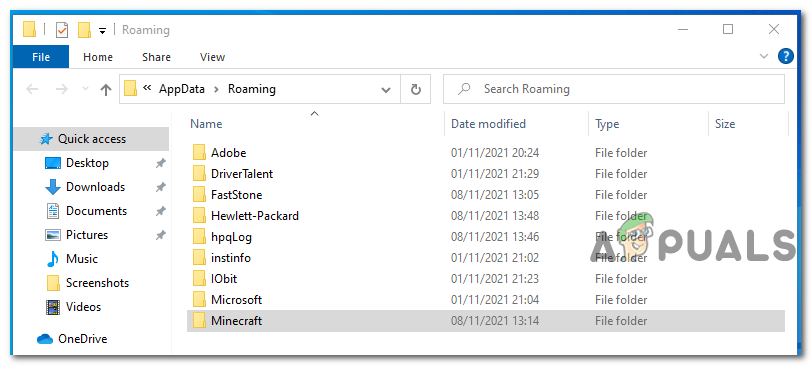This screenshot has height=366, width=812.
Task: Click the folder icon in address bar
Action: pyautogui.click(x=130, y=89)
